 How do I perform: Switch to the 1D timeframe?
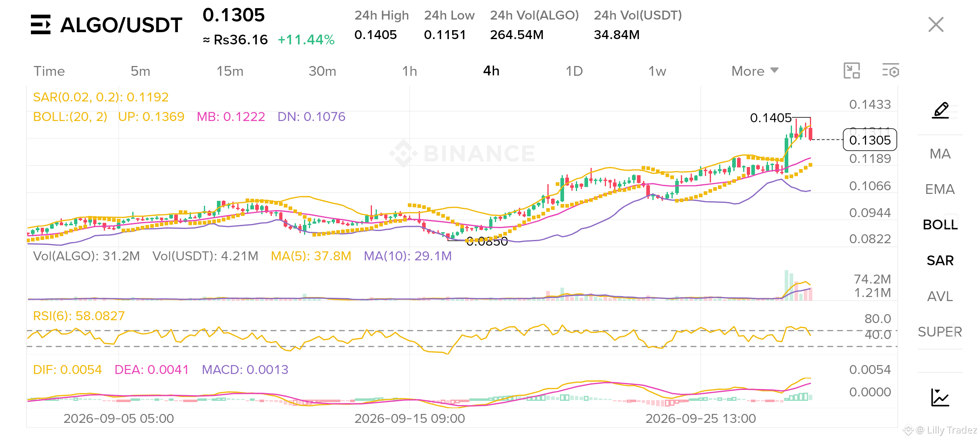point(574,71)
